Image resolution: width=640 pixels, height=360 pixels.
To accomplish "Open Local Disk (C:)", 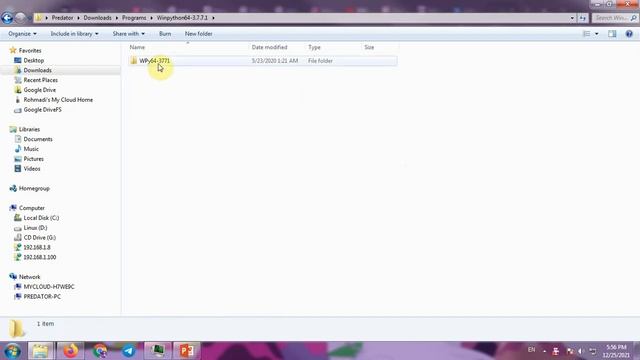I will [41, 218].
